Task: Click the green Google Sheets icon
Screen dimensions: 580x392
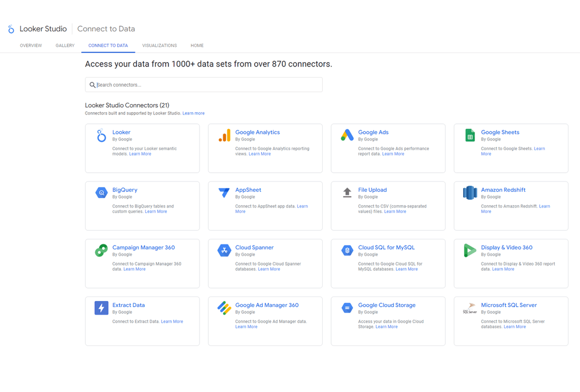Action: (470, 135)
